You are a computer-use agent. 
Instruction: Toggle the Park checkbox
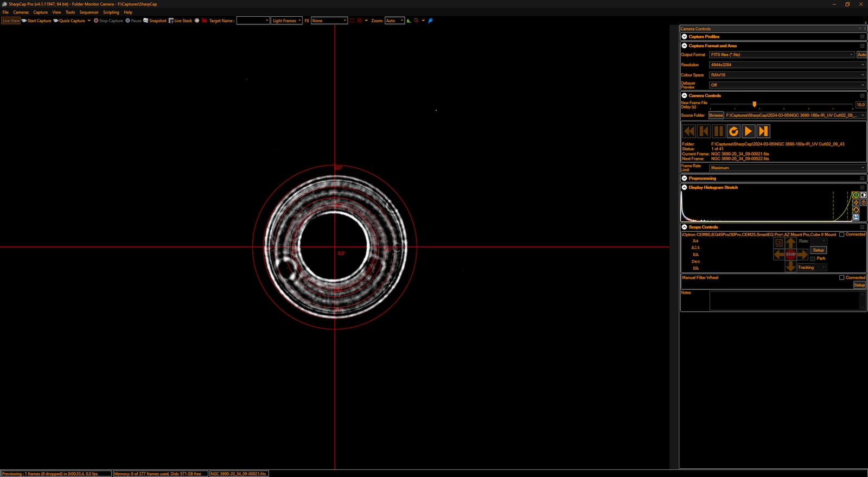[x=813, y=258]
